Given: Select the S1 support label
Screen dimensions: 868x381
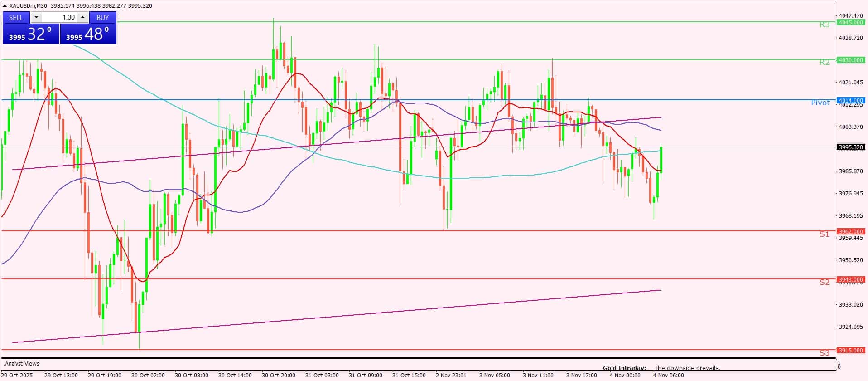Looking at the screenshot, I should [824, 234].
